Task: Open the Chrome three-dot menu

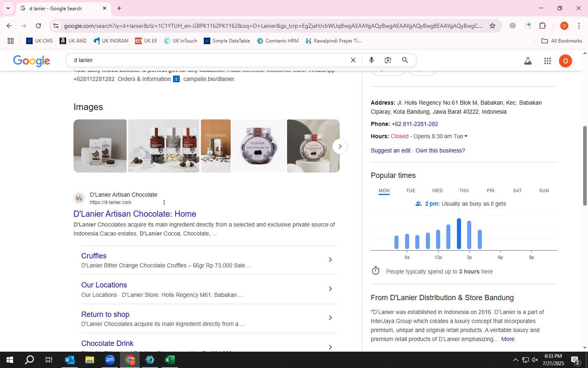Action: tap(579, 26)
